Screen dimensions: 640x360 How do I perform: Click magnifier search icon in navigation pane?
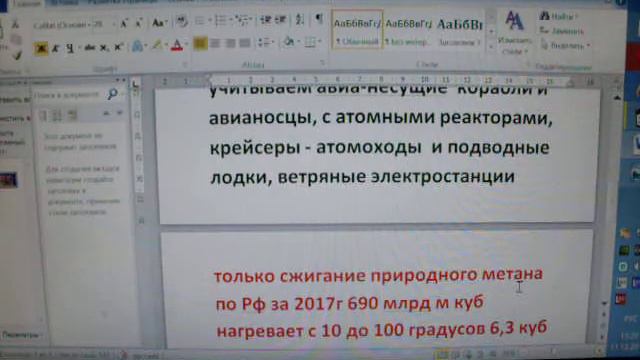[x=112, y=94]
